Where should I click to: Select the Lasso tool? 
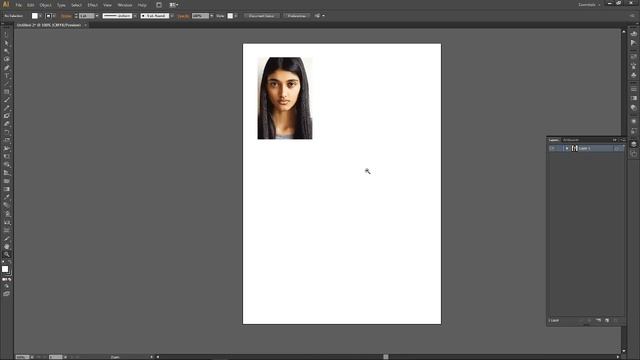click(7, 60)
